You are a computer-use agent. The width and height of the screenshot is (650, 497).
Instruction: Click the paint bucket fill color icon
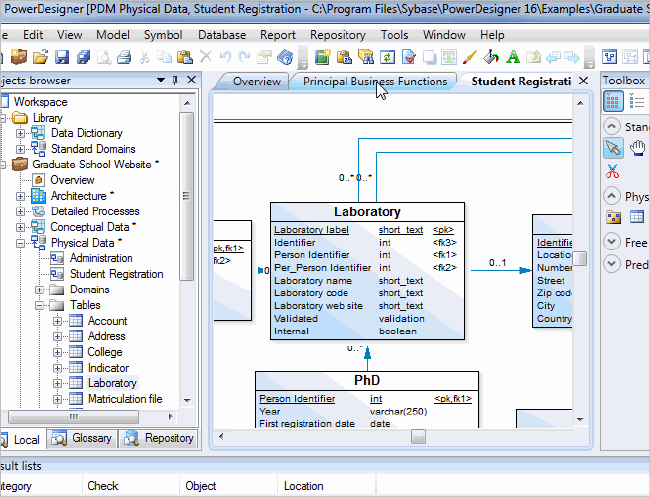(x=491, y=57)
